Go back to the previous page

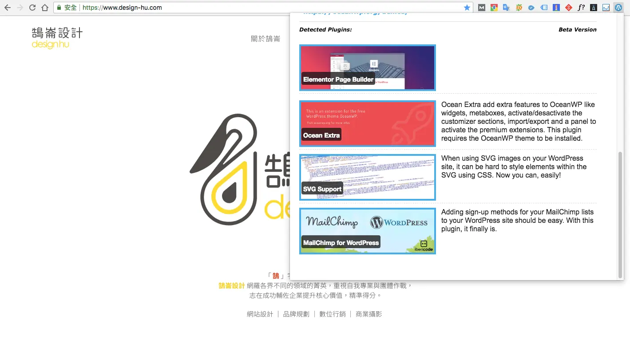(x=8, y=8)
